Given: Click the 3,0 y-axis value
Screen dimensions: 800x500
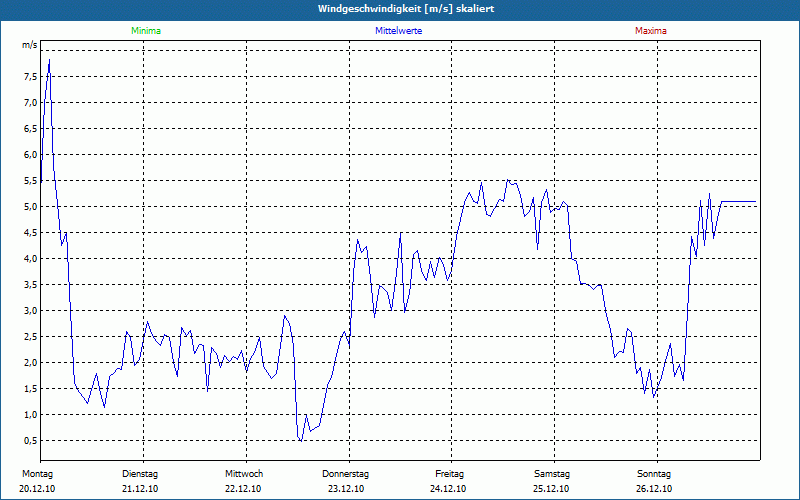Looking at the screenshot, I should 31,311.
